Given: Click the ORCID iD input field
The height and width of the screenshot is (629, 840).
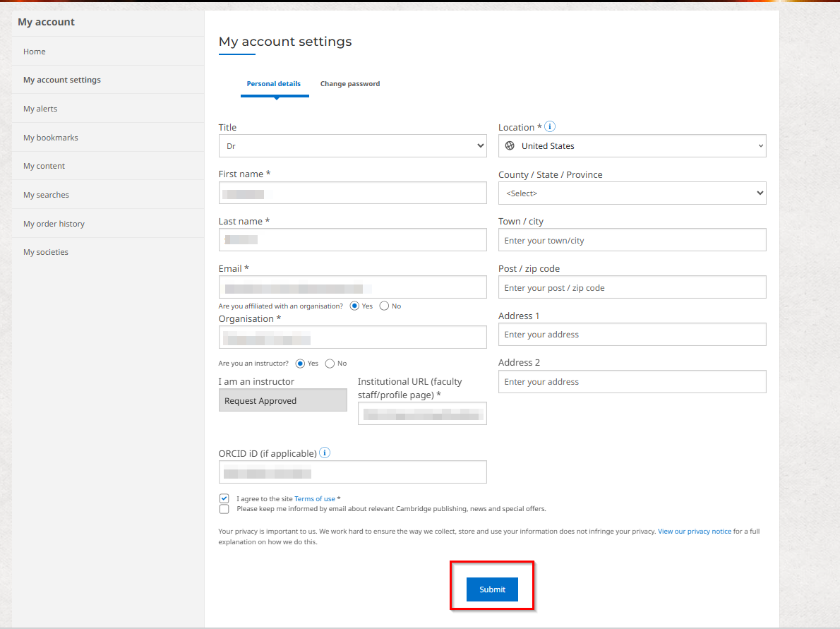Looking at the screenshot, I should click(352, 472).
